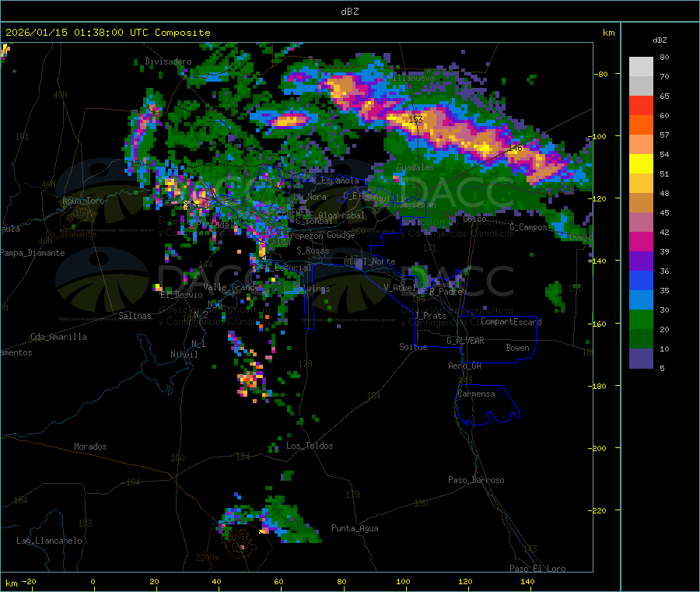Click the '0' tick on the bottom axis

[93, 581]
